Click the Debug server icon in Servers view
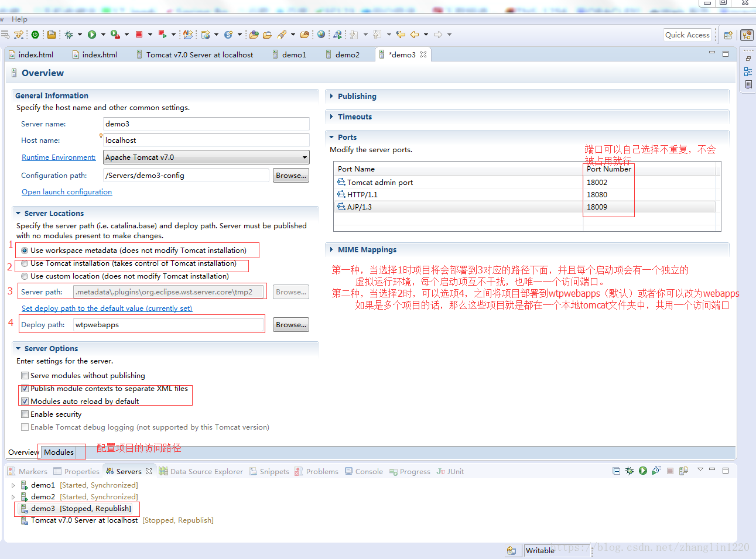Image resolution: width=756 pixels, height=559 pixels. [630, 471]
